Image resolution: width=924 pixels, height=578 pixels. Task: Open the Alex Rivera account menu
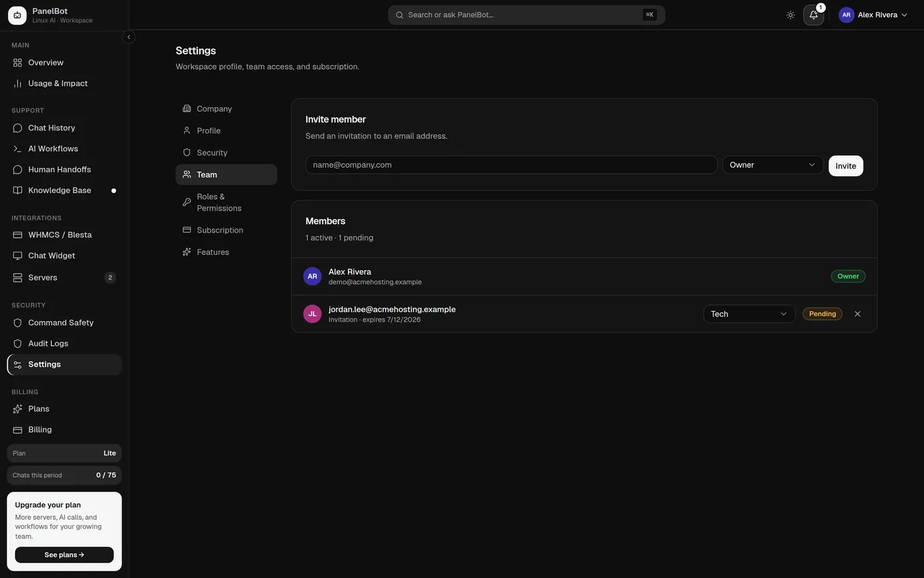coord(873,15)
